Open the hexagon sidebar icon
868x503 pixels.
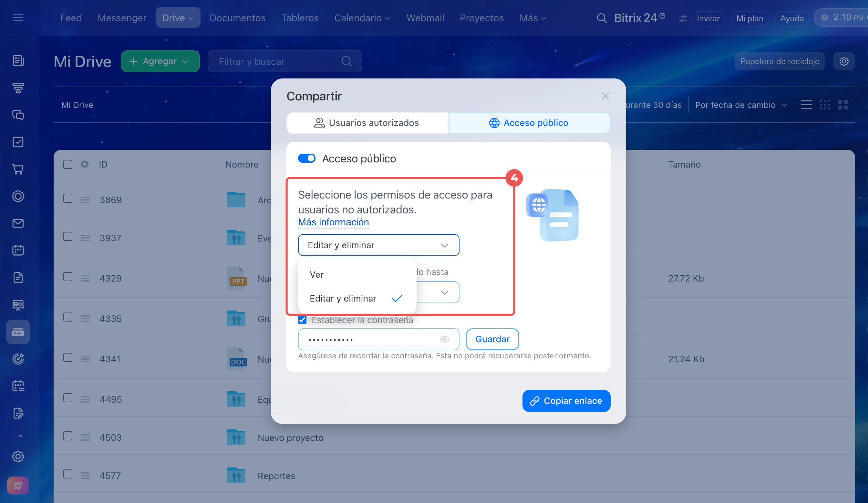click(18, 196)
